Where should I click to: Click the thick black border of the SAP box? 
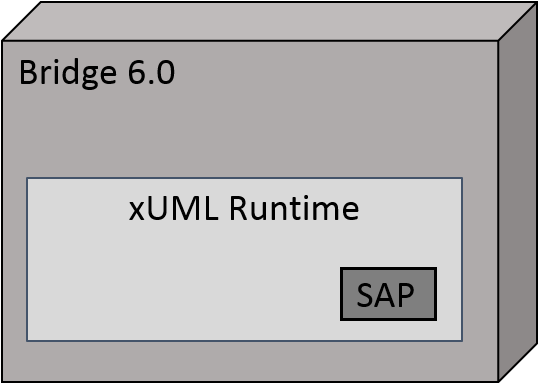tap(388, 268)
